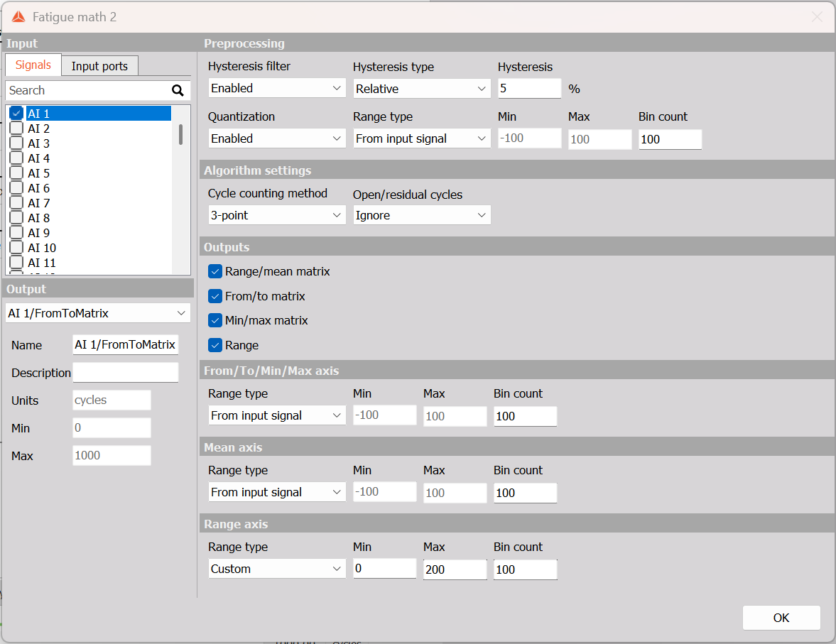Open Range axis Range type dropdown
836x644 pixels.
(277, 569)
